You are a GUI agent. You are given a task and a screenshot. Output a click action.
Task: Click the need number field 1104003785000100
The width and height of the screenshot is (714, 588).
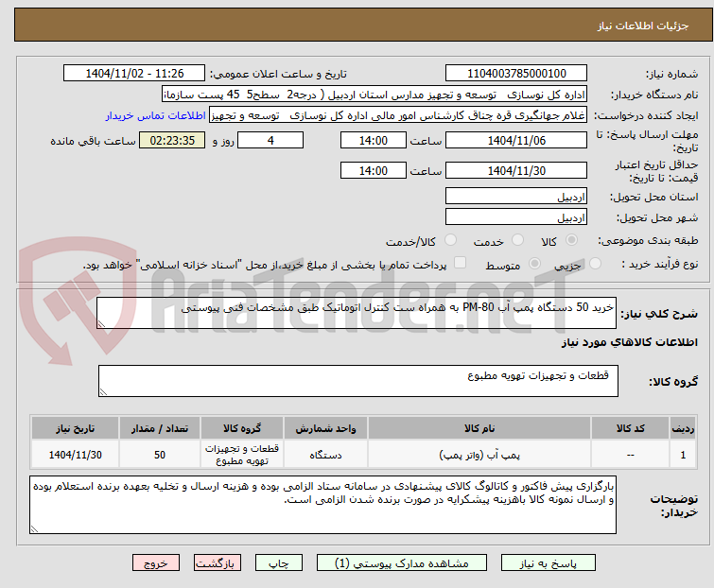pyautogui.click(x=516, y=74)
